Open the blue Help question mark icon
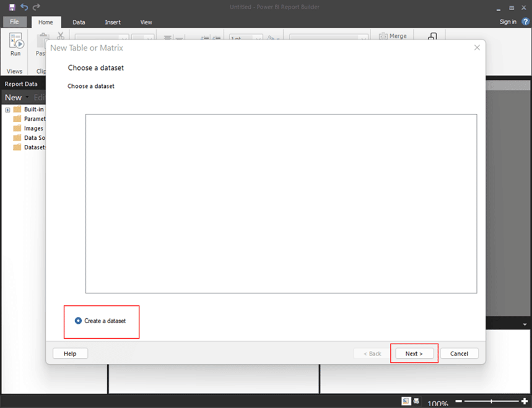Image resolution: width=532 pixels, height=408 pixels. pyautogui.click(x=525, y=22)
